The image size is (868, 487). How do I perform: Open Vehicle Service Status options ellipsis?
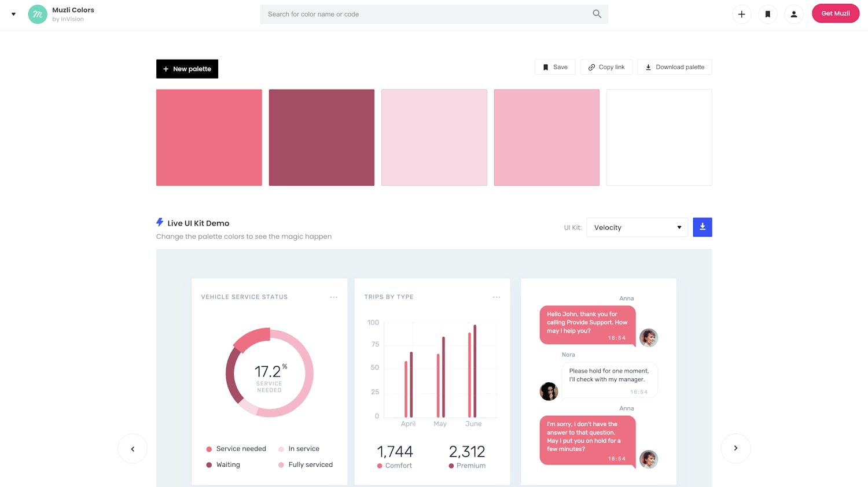pyautogui.click(x=334, y=297)
